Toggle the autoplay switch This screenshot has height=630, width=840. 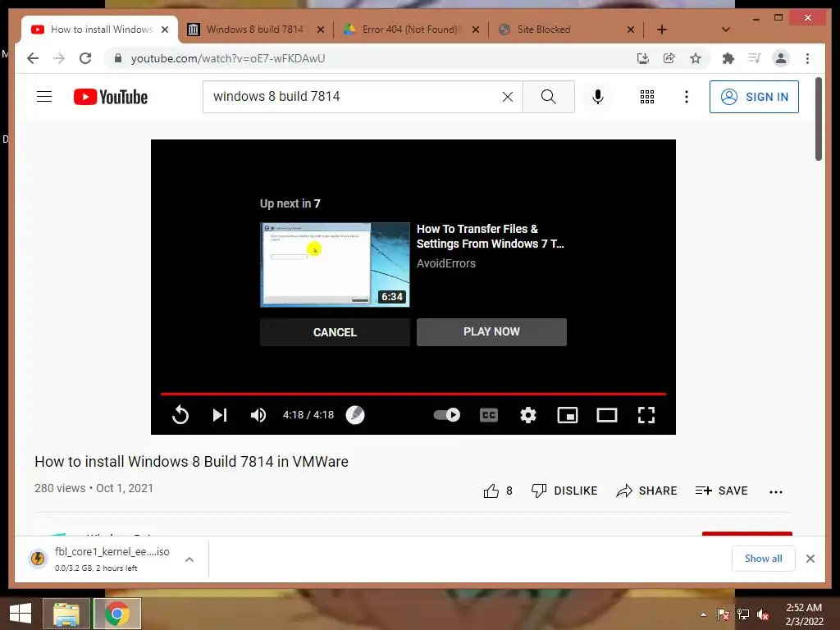pyautogui.click(x=447, y=414)
